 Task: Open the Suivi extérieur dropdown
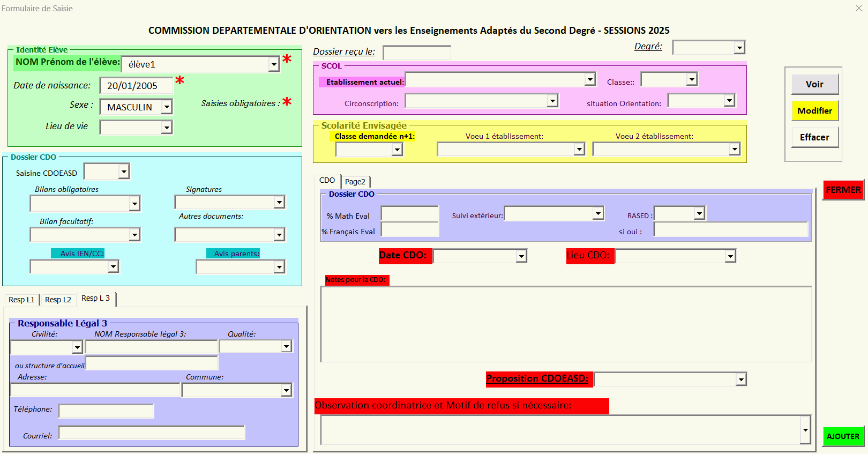[598, 213]
